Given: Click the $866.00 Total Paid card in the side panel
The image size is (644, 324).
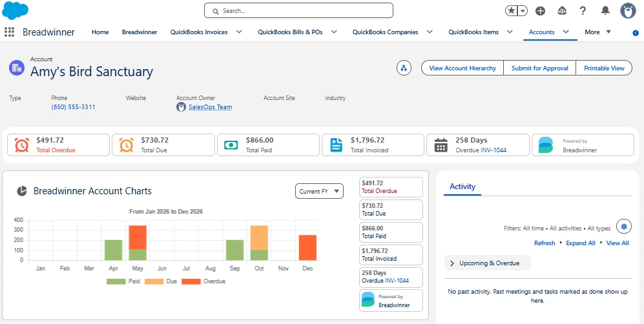Looking at the screenshot, I should pyautogui.click(x=391, y=232).
